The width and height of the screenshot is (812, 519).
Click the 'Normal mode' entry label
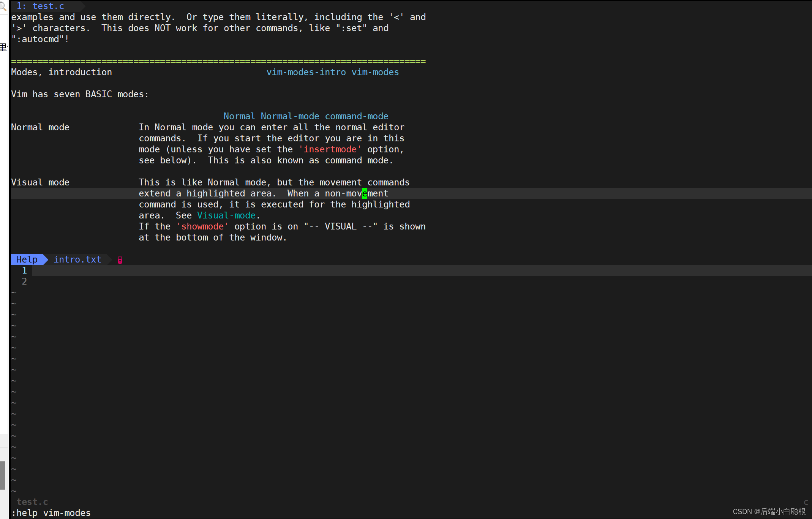pos(40,127)
